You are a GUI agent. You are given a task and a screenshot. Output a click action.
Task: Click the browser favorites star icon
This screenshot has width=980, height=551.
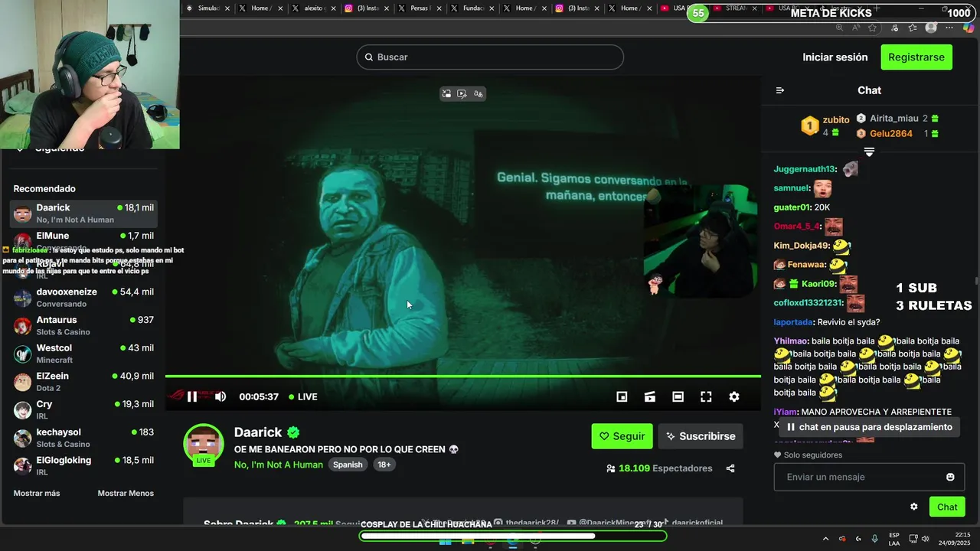pyautogui.click(x=872, y=28)
